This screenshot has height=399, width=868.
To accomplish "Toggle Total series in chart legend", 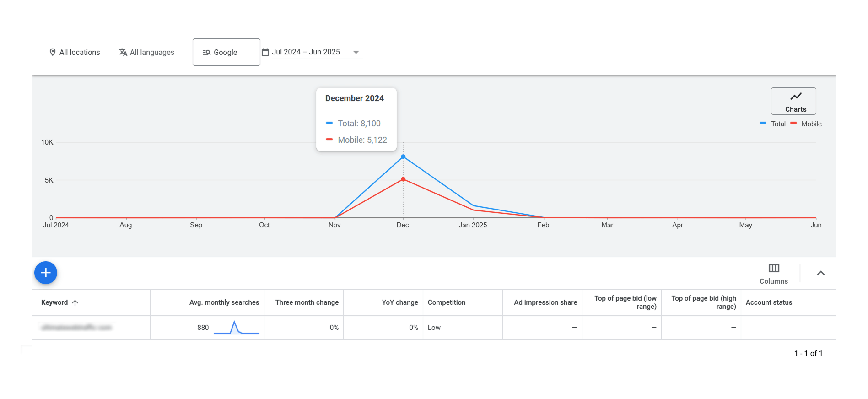I will pos(773,124).
